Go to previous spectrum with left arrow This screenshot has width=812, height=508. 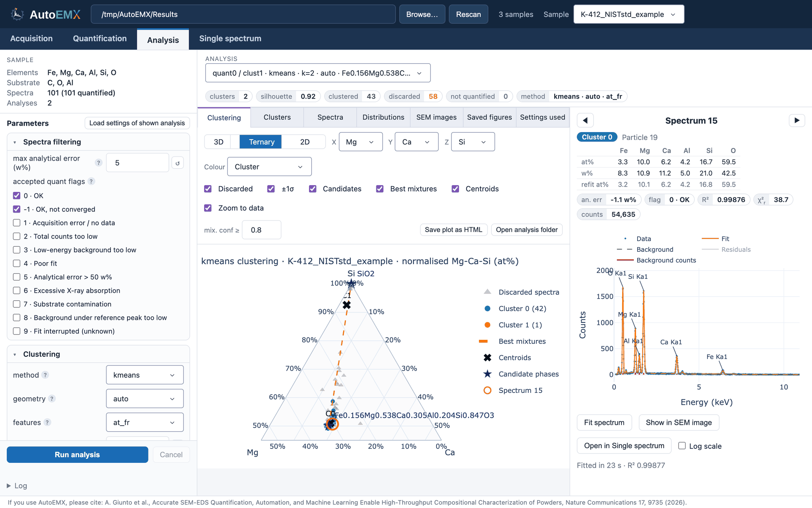585,120
